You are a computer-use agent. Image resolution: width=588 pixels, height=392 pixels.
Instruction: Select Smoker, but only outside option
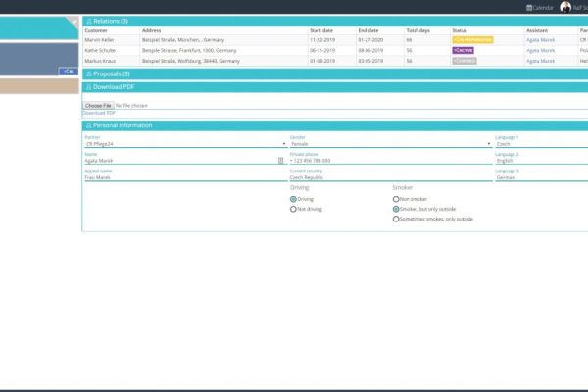[x=396, y=209]
